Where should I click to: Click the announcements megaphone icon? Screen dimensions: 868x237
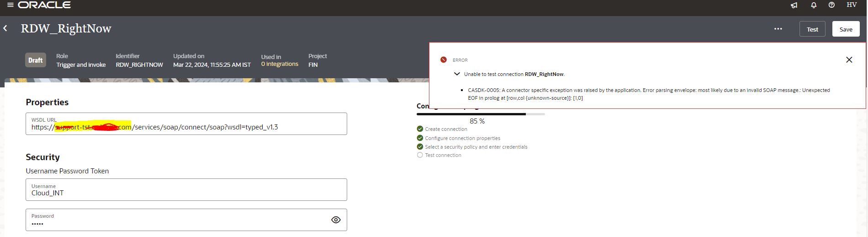[x=794, y=5]
